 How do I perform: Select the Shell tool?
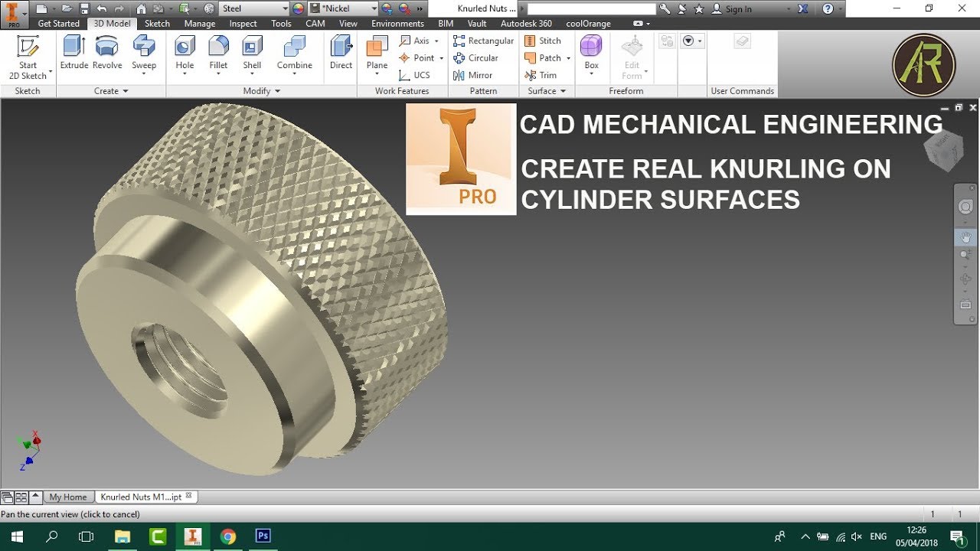pyautogui.click(x=252, y=54)
